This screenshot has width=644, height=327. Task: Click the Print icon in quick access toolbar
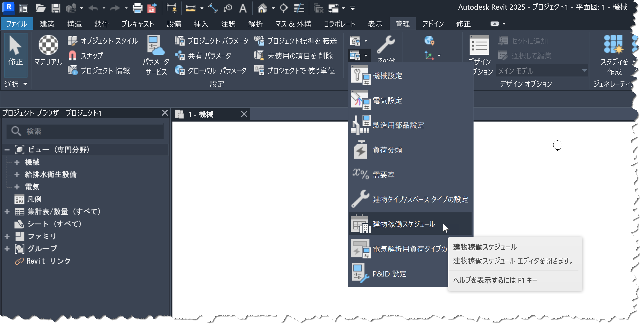coord(137,8)
